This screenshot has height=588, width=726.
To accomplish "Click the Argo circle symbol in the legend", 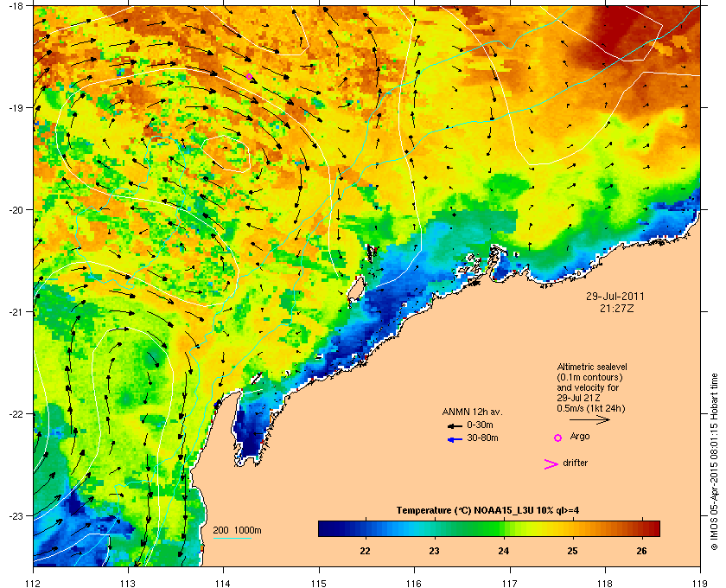I will point(558,438).
